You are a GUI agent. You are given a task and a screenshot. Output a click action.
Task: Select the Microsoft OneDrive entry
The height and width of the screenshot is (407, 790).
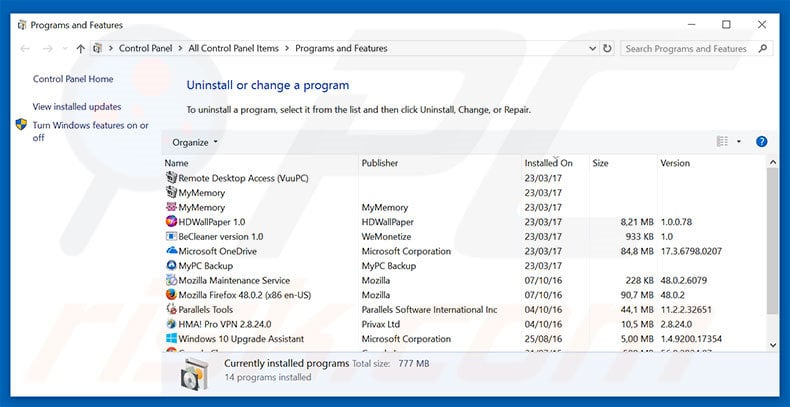tap(217, 251)
